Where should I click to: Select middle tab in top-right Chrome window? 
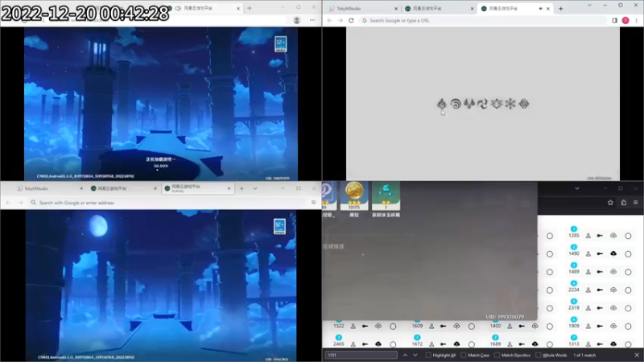(439, 8)
